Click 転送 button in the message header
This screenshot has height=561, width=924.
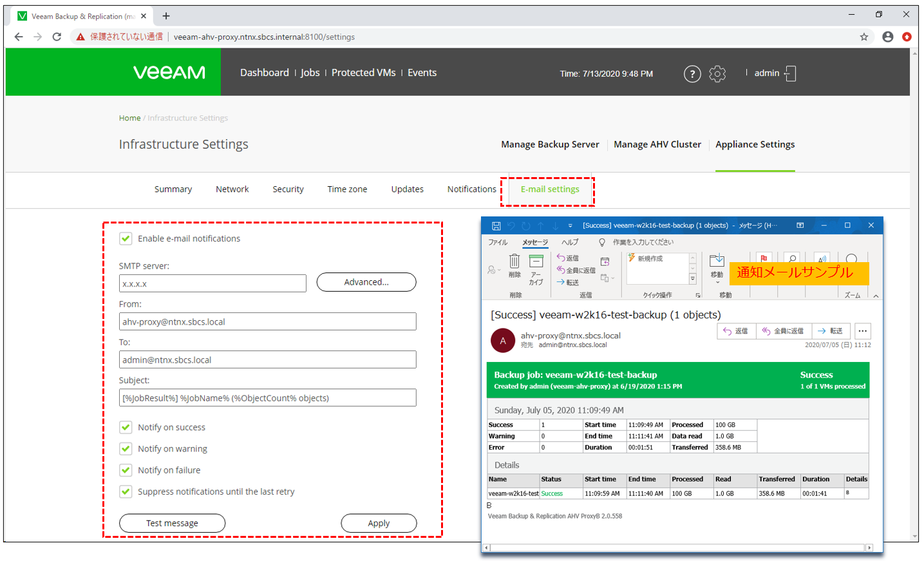831,331
